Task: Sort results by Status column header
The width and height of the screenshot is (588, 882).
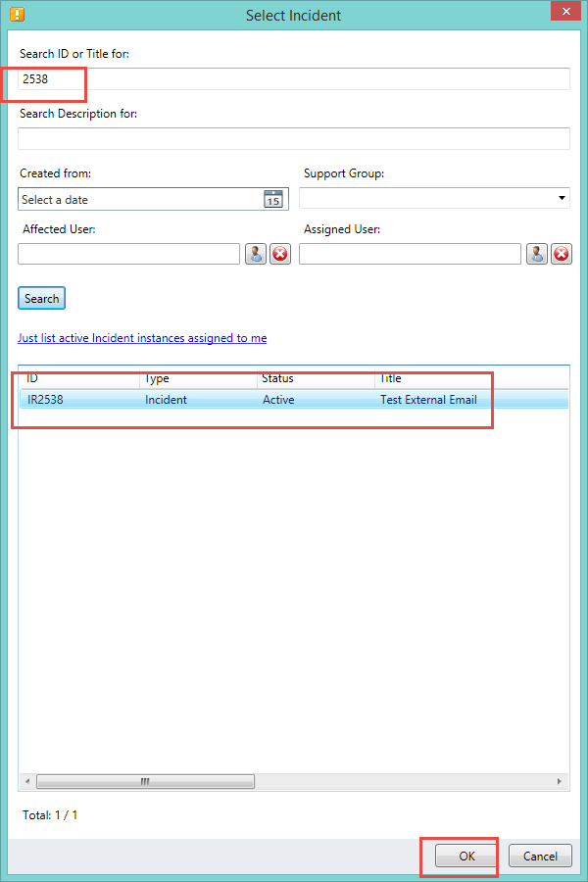Action: click(316, 378)
